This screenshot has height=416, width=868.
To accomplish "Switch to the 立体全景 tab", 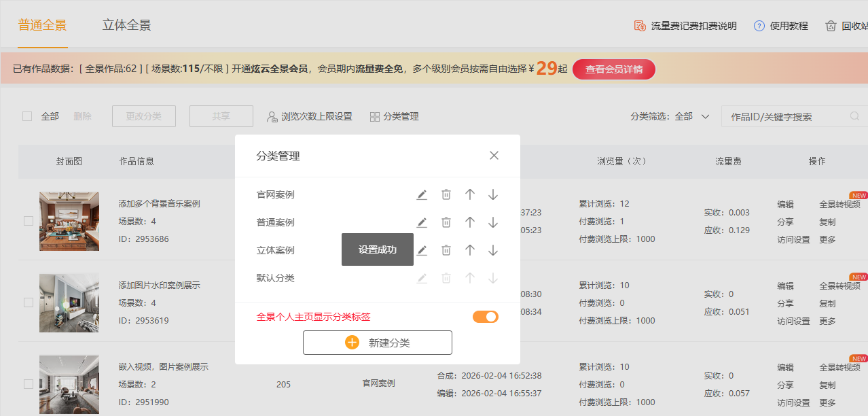I will click(x=126, y=26).
